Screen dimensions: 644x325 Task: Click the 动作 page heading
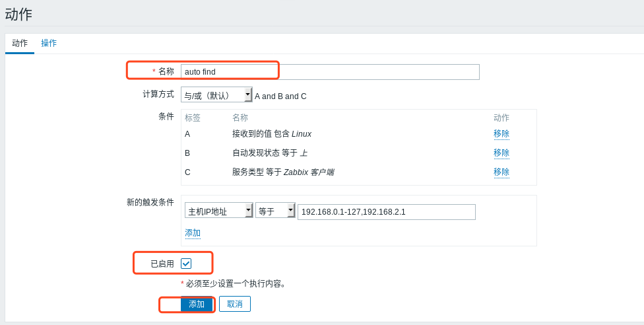18,14
